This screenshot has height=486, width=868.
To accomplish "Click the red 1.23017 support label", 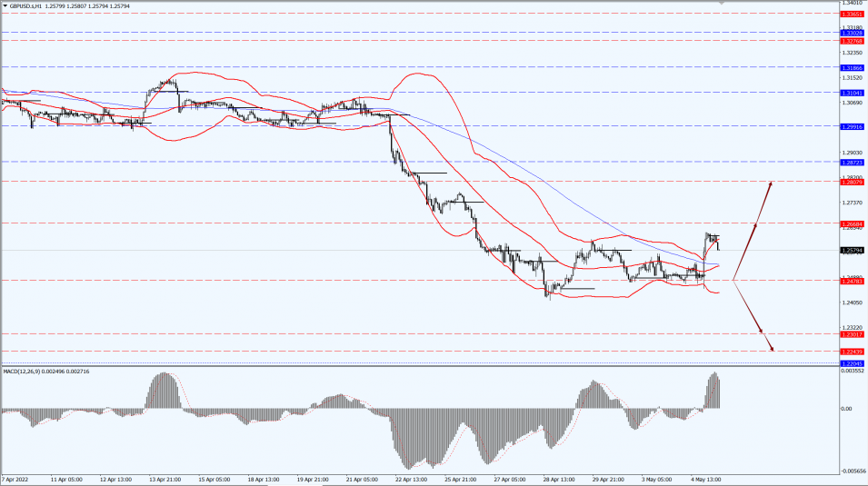I will (x=853, y=334).
